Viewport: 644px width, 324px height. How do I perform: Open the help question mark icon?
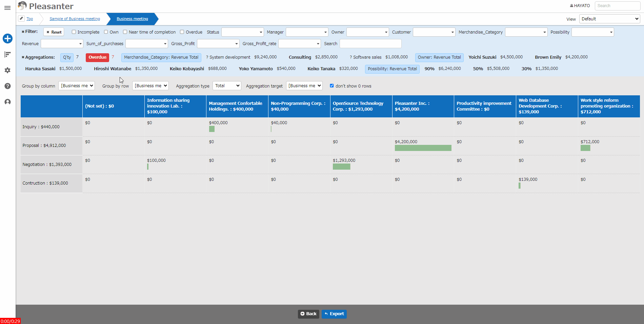pos(7,86)
